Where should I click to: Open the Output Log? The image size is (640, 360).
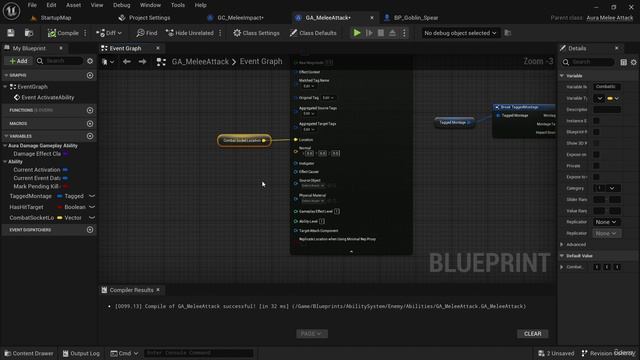pos(81,353)
